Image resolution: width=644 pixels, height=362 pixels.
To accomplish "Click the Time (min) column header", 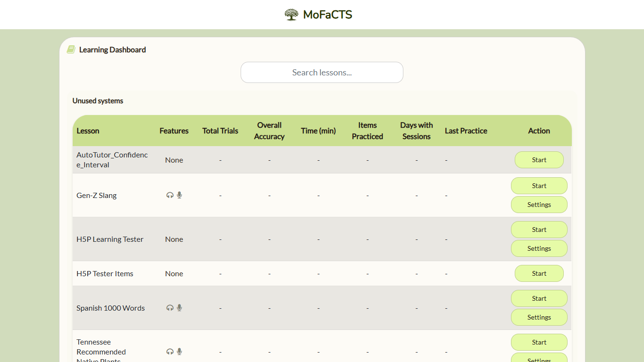I will click(318, 131).
